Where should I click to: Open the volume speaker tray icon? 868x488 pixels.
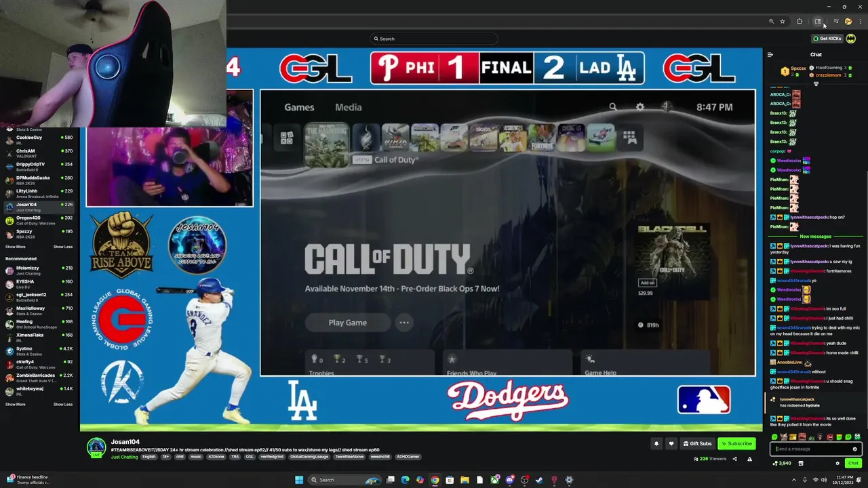coord(824,480)
